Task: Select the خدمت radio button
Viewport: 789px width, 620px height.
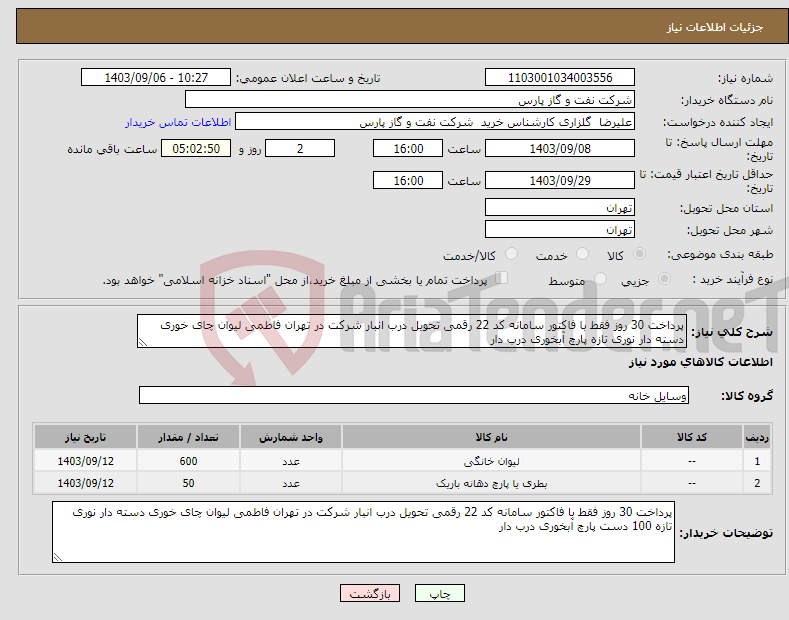Action: [x=582, y=254]
